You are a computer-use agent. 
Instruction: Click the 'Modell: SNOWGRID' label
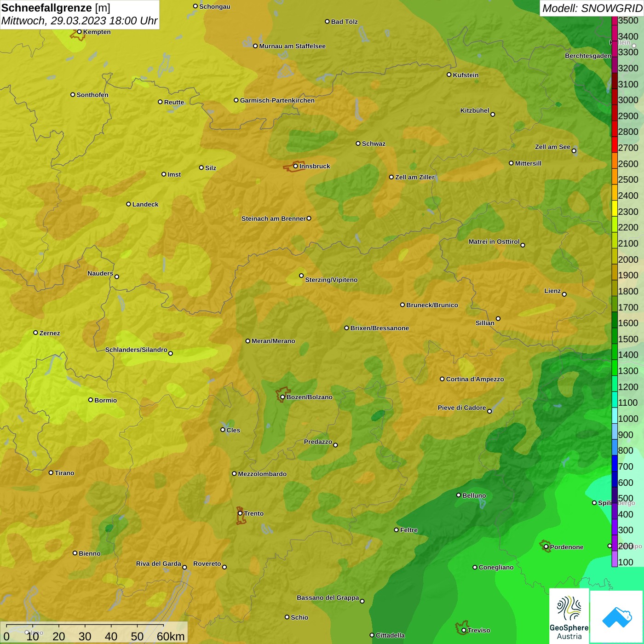click(x=592, y=8)
